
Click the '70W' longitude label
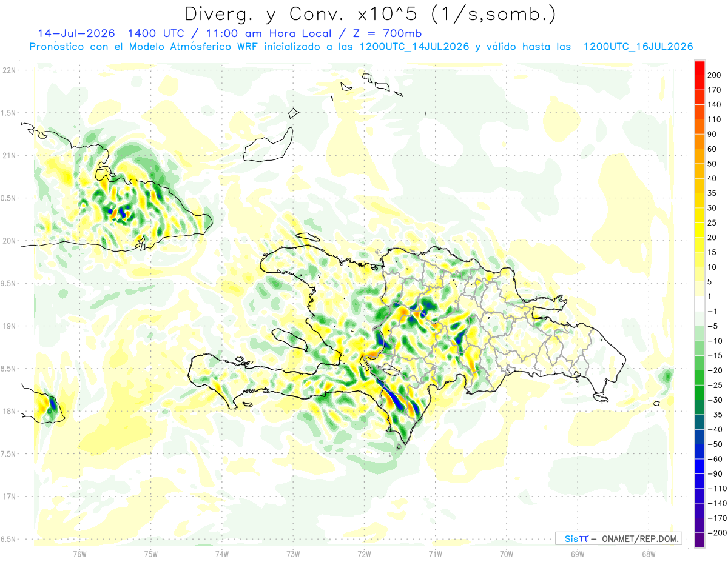(506, 554)
